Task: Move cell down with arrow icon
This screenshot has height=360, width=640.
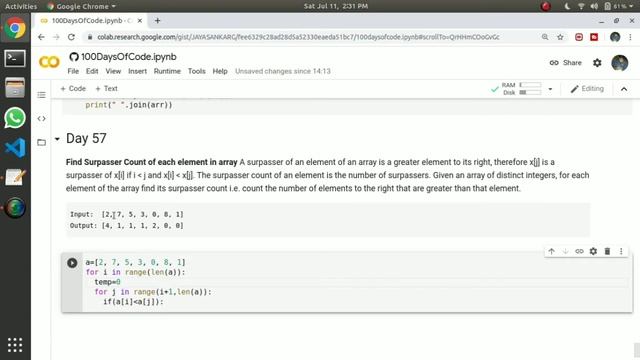Action: tap(565, 251)
